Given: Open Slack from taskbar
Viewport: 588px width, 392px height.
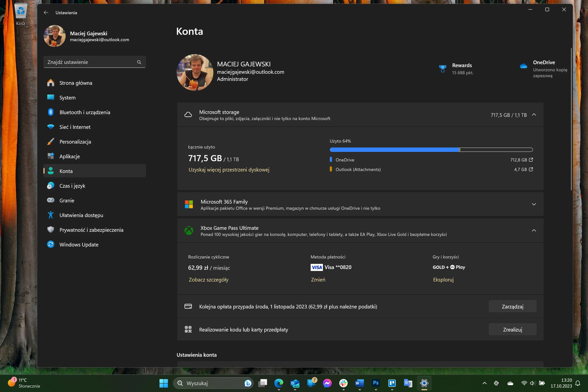Looking at the screenshot, I should click(x=343, y=383).
